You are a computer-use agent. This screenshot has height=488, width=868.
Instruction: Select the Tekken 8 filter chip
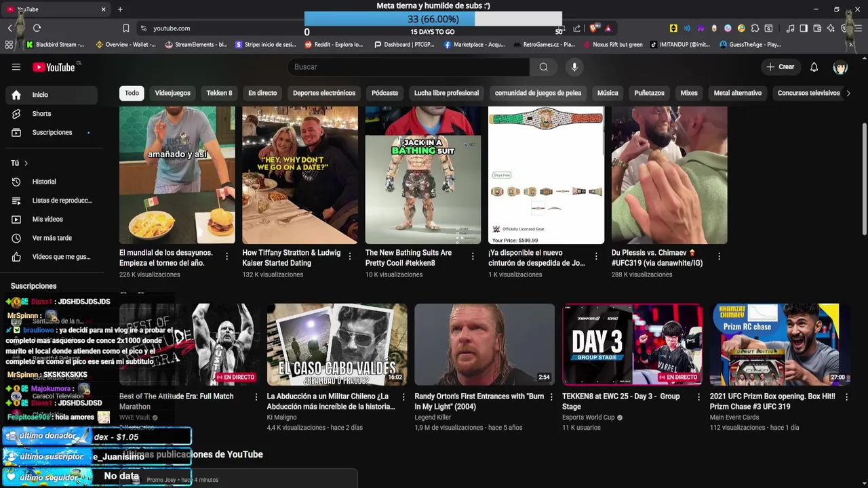219,94
